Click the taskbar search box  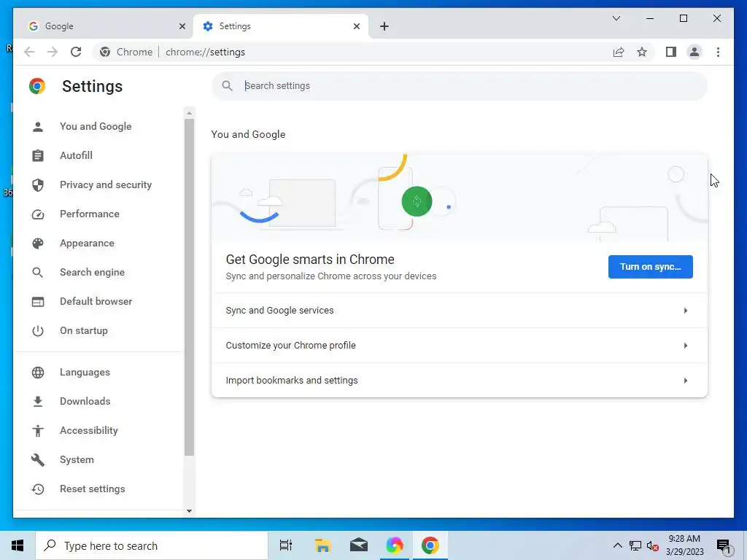coord(152,545)
